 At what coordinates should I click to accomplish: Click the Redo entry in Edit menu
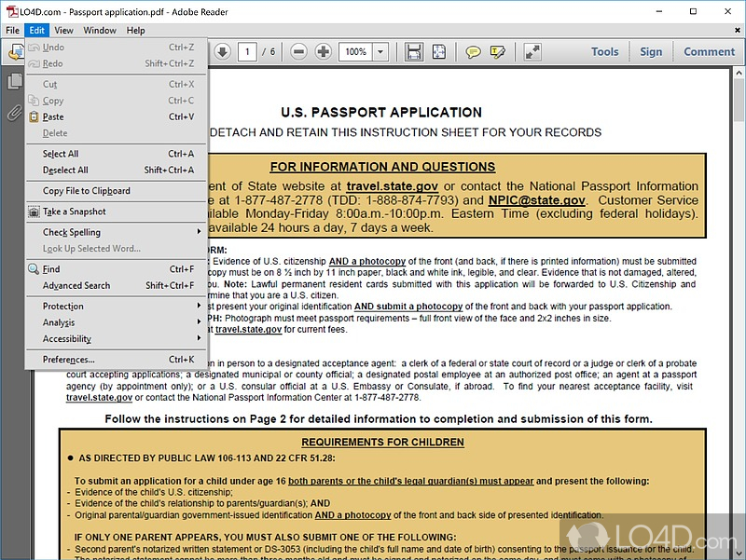click(x=117, y=63)
